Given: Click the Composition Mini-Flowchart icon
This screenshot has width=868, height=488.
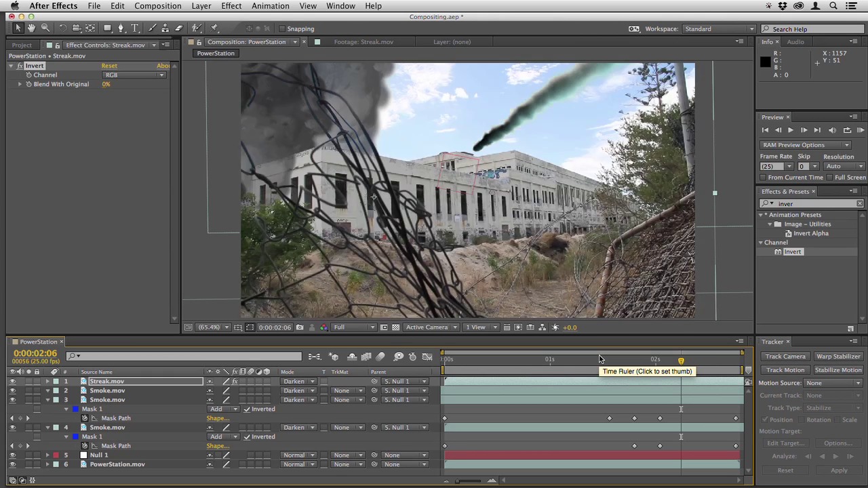Looking at the screenshot, I should [x=315, y=357].
